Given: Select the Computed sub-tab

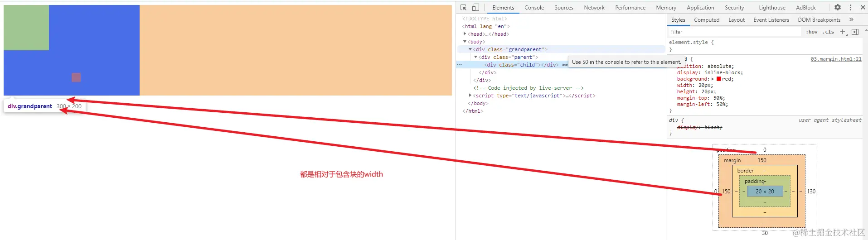Looking at the screenshot, I should tap(707, 20).
